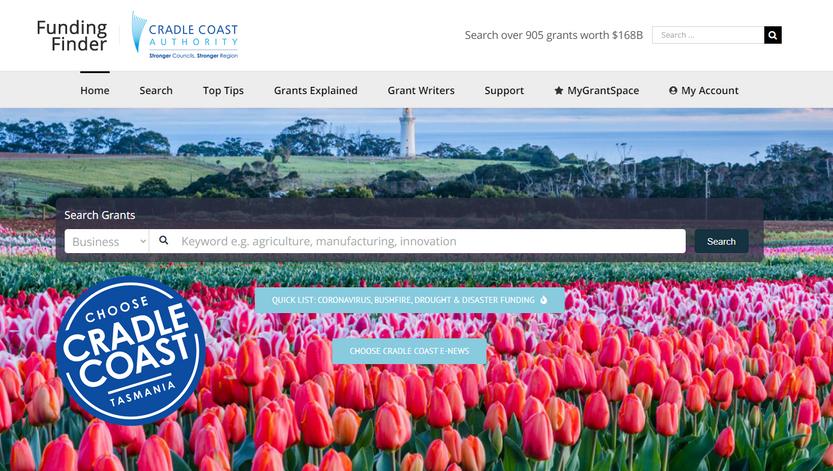
Task: Open the Top Tips page
Action: (x=223, y=90)
